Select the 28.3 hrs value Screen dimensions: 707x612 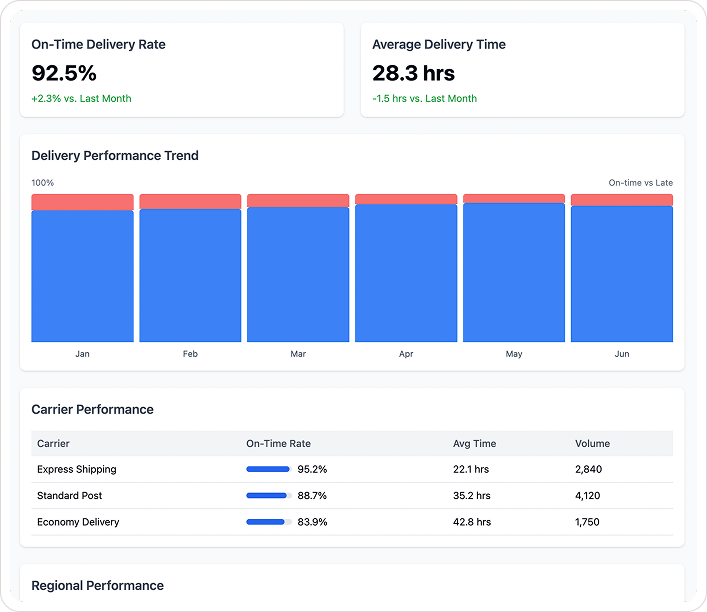point(413,73)
